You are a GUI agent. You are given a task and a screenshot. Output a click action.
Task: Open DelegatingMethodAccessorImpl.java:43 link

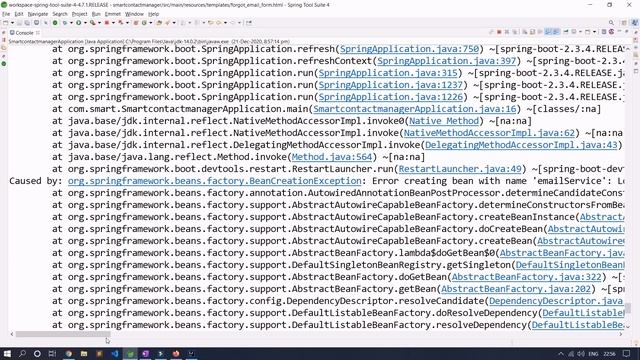pos(521,145)
